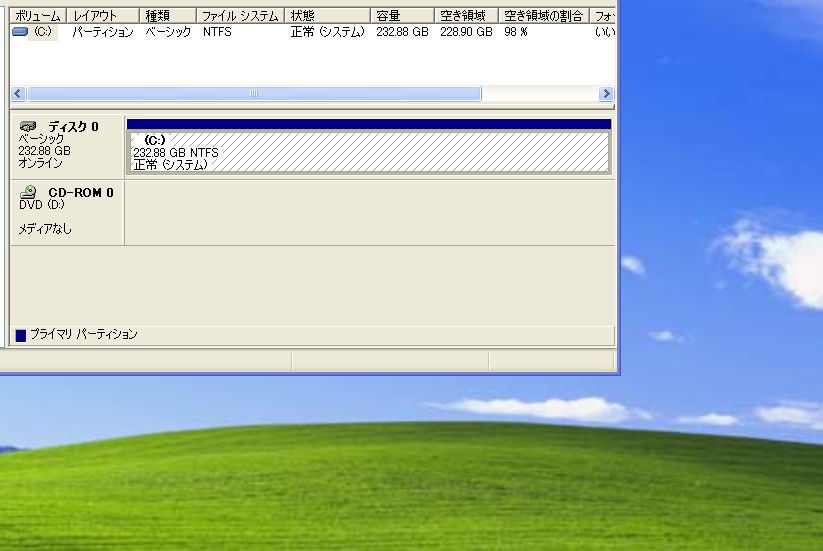823x551 pixels.
Task: Click the 232.88 GB NTFS text in partition
Action: point(176,153)
